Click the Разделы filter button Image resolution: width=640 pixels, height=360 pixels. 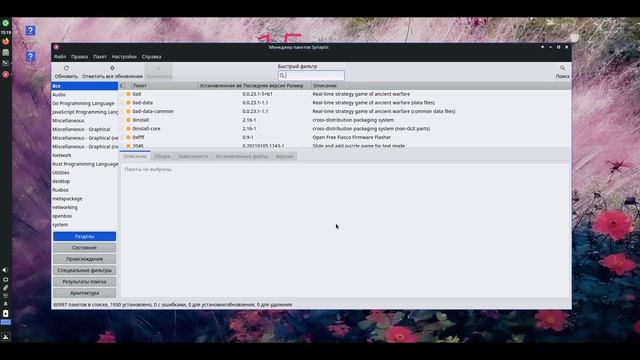coord(84,236)
